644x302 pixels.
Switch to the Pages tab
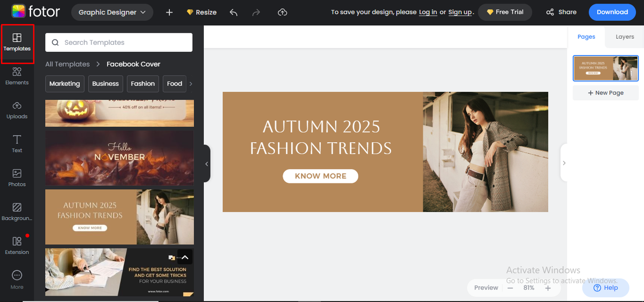[x=586, y=37]
